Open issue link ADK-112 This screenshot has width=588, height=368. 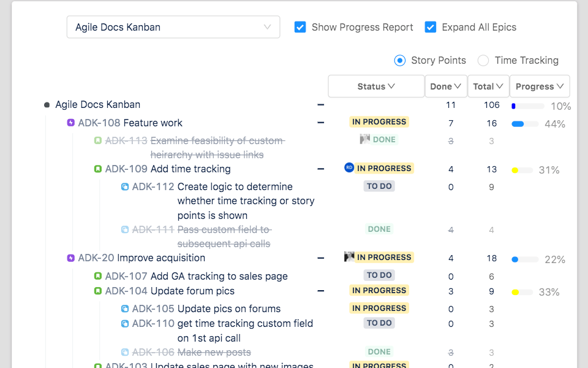(x=153, y=186)
